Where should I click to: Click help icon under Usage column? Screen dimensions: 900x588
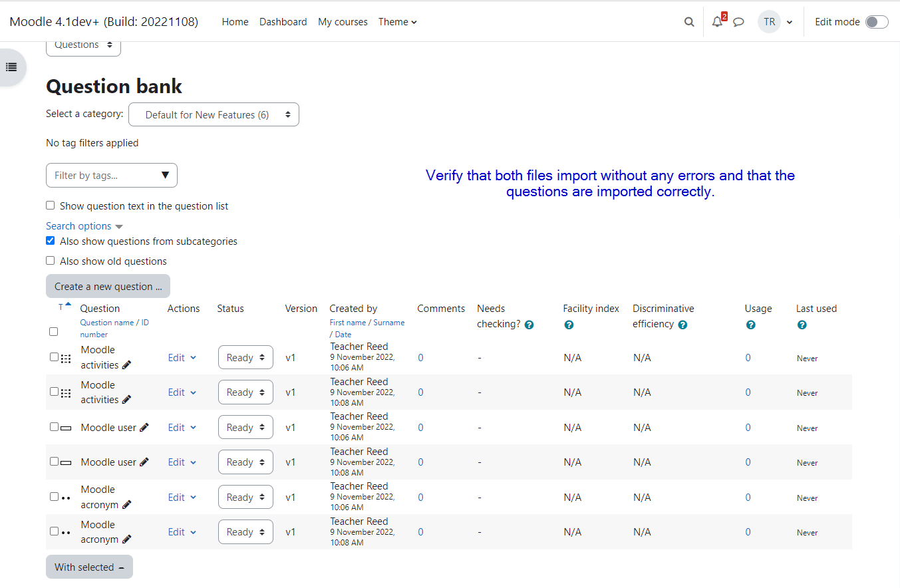pos(750,325)
